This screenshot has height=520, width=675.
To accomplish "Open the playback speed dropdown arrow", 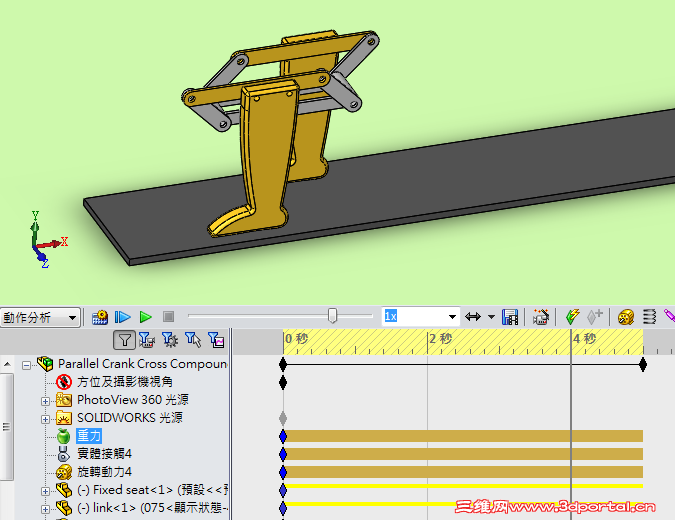I will (x=452, y=317).
